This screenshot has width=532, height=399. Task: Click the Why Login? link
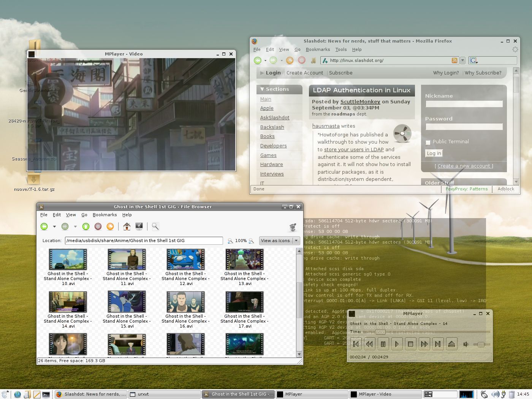click(446, 73)
